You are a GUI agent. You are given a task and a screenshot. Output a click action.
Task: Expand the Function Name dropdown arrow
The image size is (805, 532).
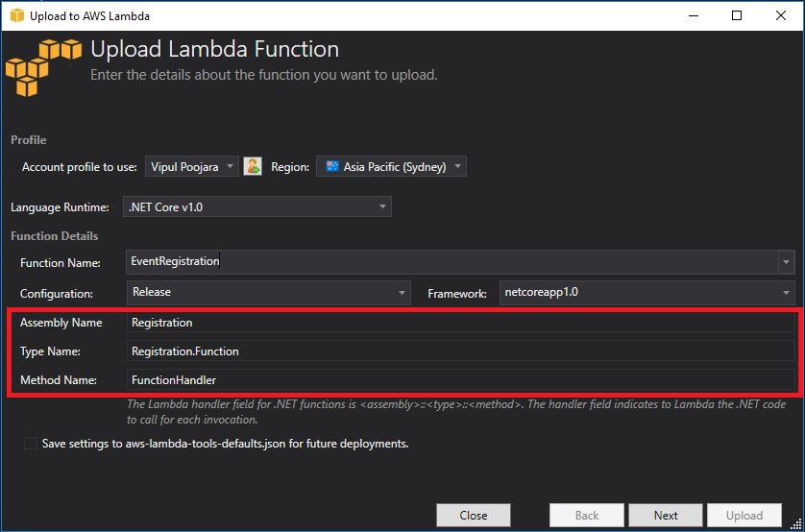pyautogui.click(x=786, y=262)
